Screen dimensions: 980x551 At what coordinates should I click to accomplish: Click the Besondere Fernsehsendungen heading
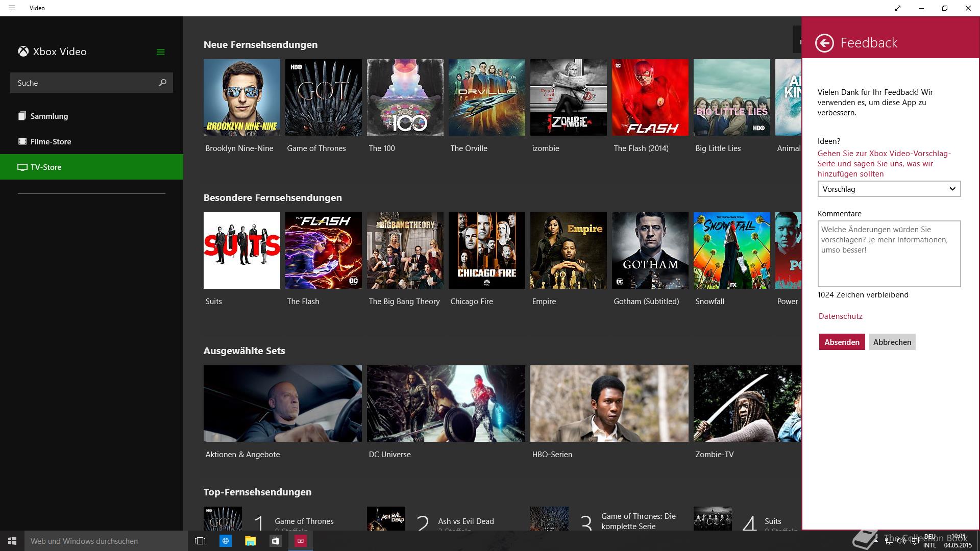click(x=273, y=197)
